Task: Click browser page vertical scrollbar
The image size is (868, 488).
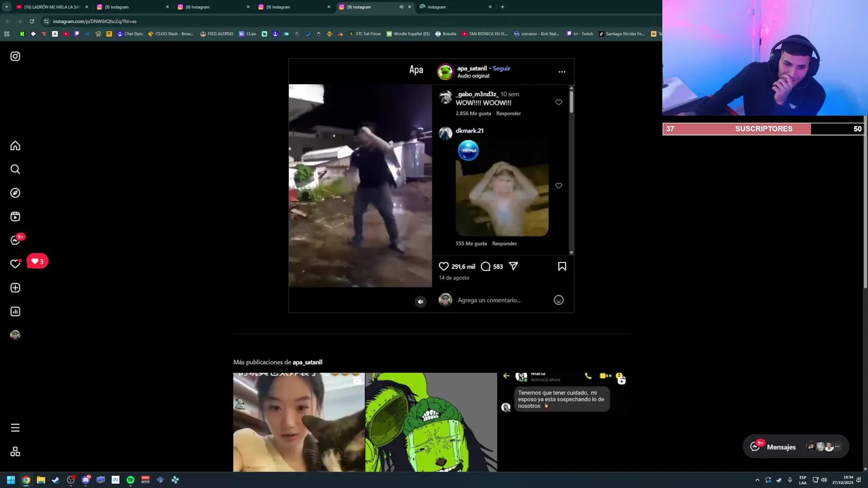Action: tap(865, 203)
